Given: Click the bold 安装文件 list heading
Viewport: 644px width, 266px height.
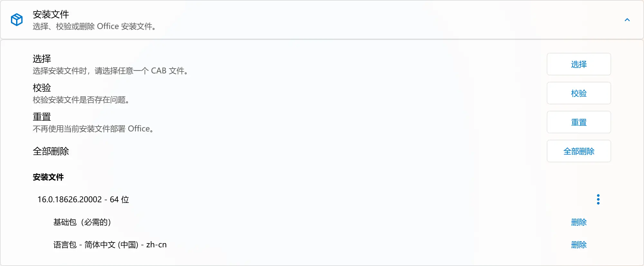Looking at the screenshot, I should 48,177.
